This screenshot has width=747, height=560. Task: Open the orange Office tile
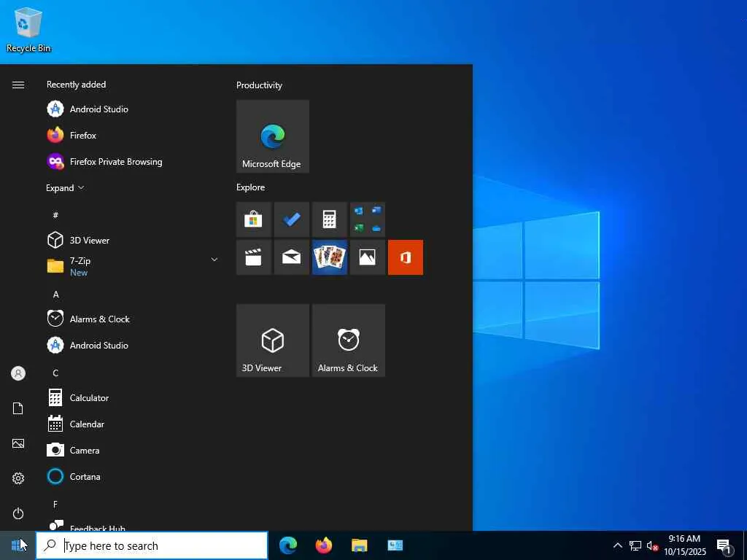point(406,257)
